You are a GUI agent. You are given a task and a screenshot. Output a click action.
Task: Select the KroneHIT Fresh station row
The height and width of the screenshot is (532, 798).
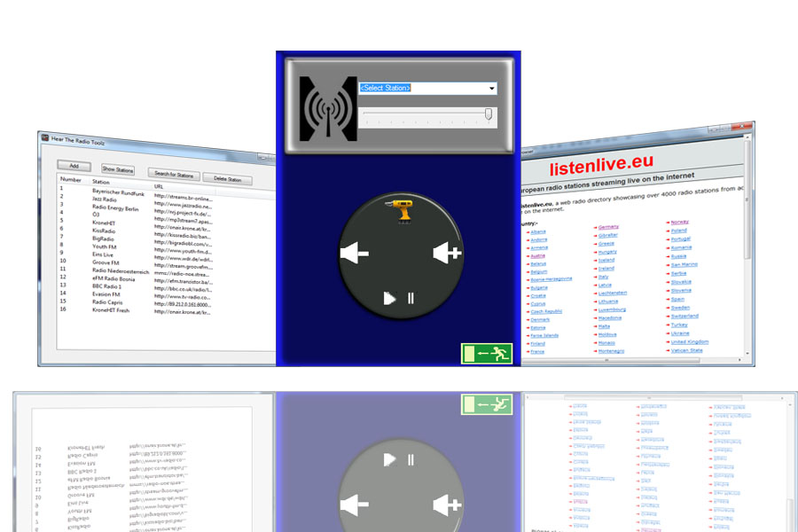pos(136,310)
